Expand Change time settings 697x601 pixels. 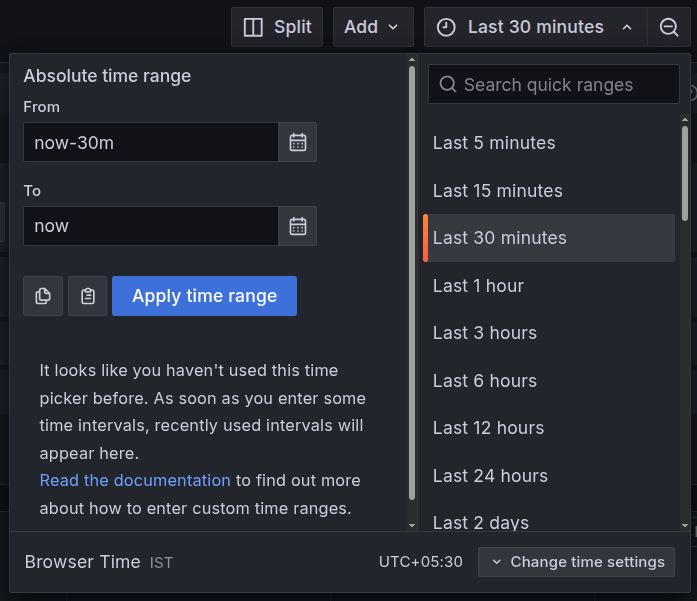(x=576, y=562)
